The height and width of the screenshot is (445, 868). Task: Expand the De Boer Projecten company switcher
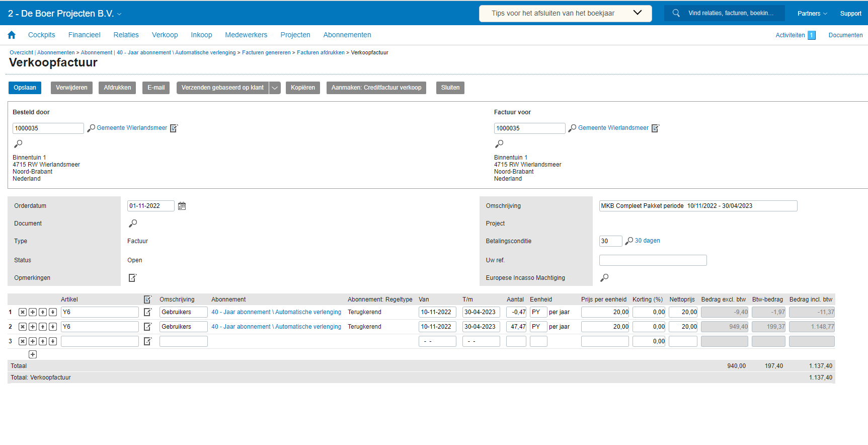click(x=119, y=14)
